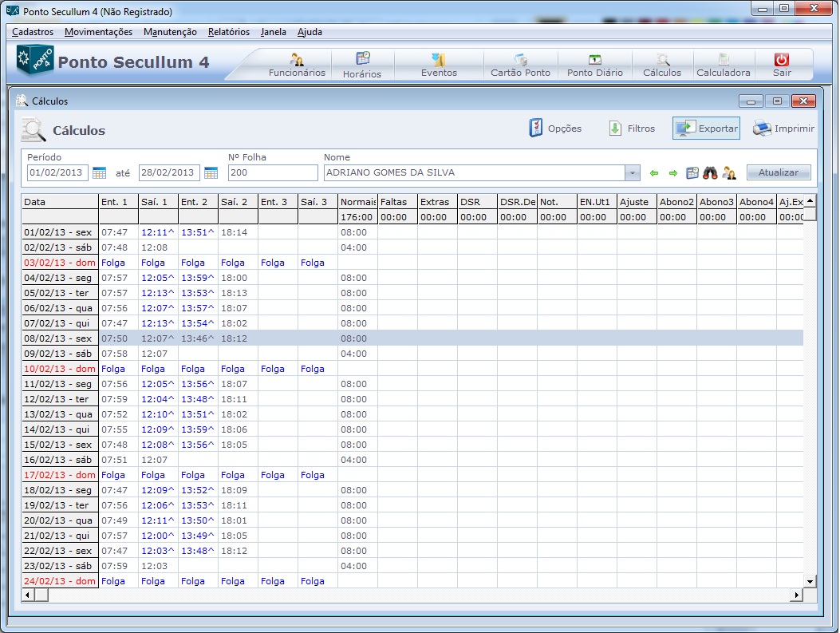Launch the Calculadora tool
Viewport: 840px width, 633px height.
pyautogui.click(x=724, y=65)
